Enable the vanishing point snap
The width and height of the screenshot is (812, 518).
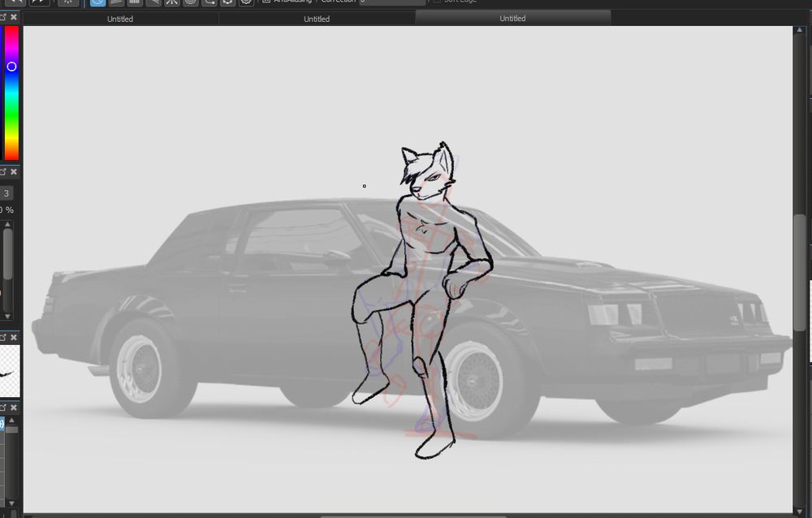153,2
